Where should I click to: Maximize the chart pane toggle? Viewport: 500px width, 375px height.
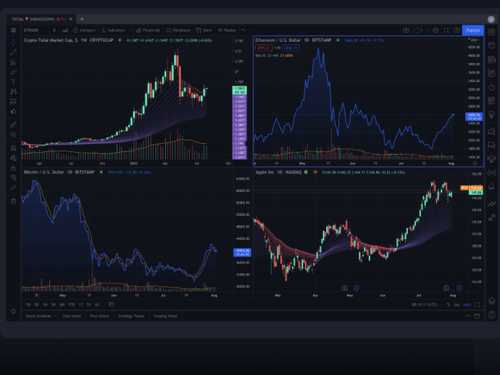477,305
